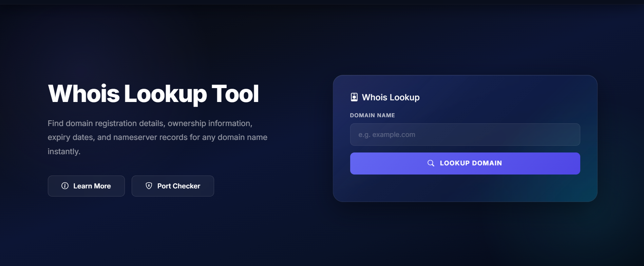Open the Learn More button
Screen dimensions: 644x266
86,186
